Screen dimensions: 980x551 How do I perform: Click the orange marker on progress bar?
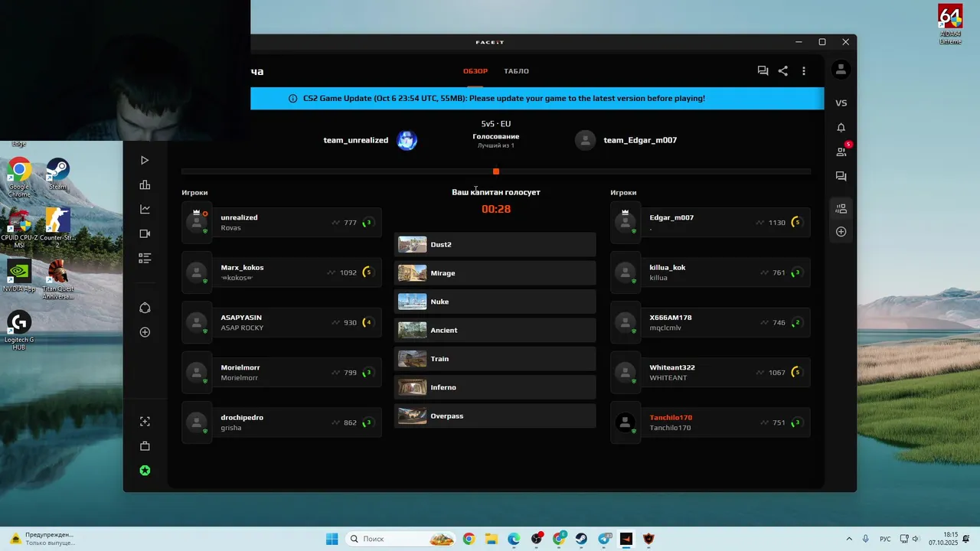(496, 171)
